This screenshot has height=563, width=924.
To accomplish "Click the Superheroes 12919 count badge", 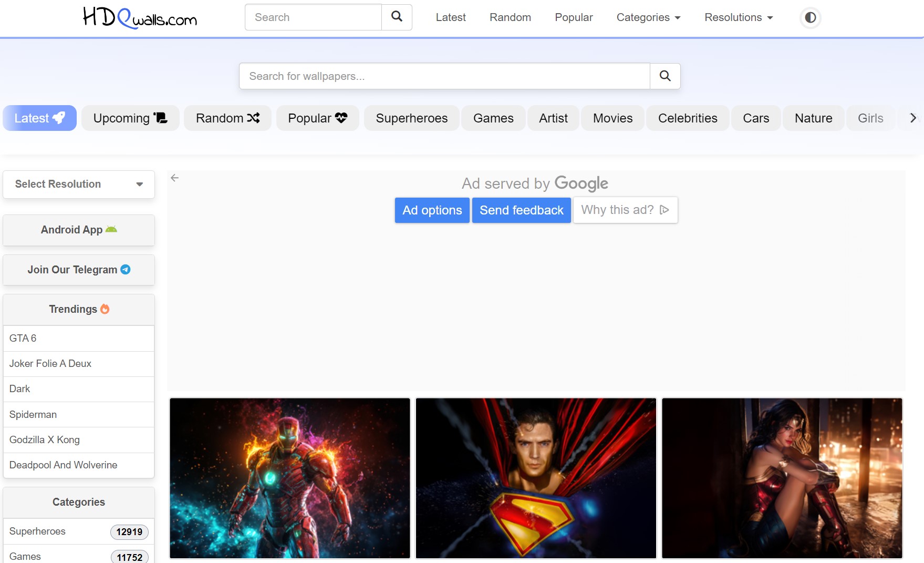I will [129, 532].
